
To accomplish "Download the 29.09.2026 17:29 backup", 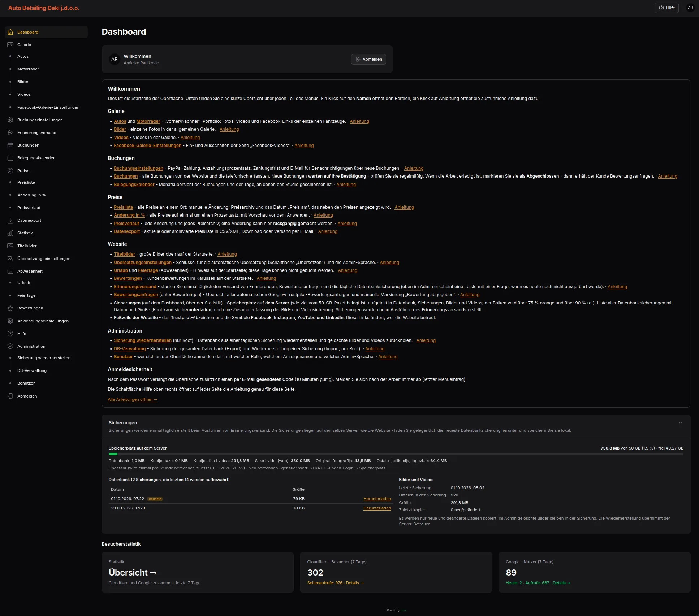I will coord(377,508).
